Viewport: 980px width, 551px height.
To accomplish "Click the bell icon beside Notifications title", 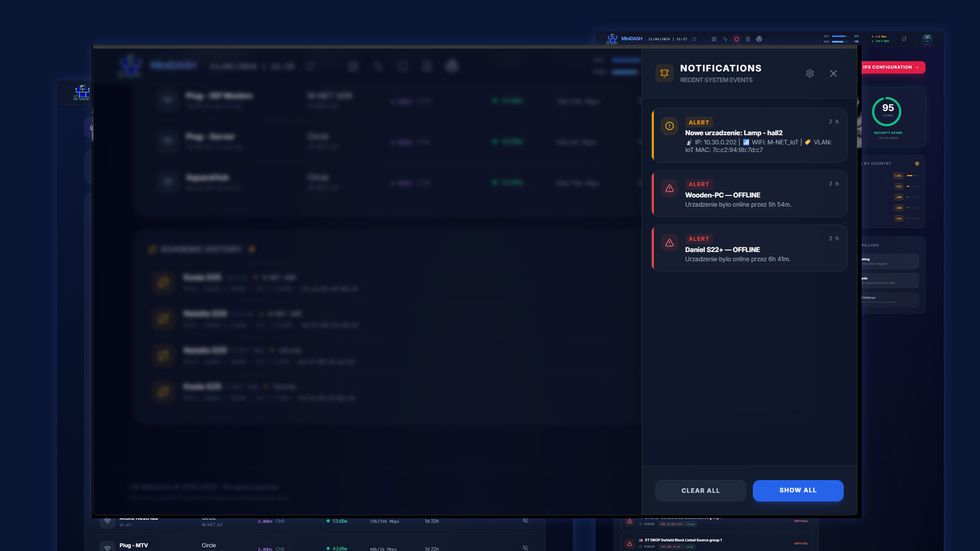I will point(664,73).
